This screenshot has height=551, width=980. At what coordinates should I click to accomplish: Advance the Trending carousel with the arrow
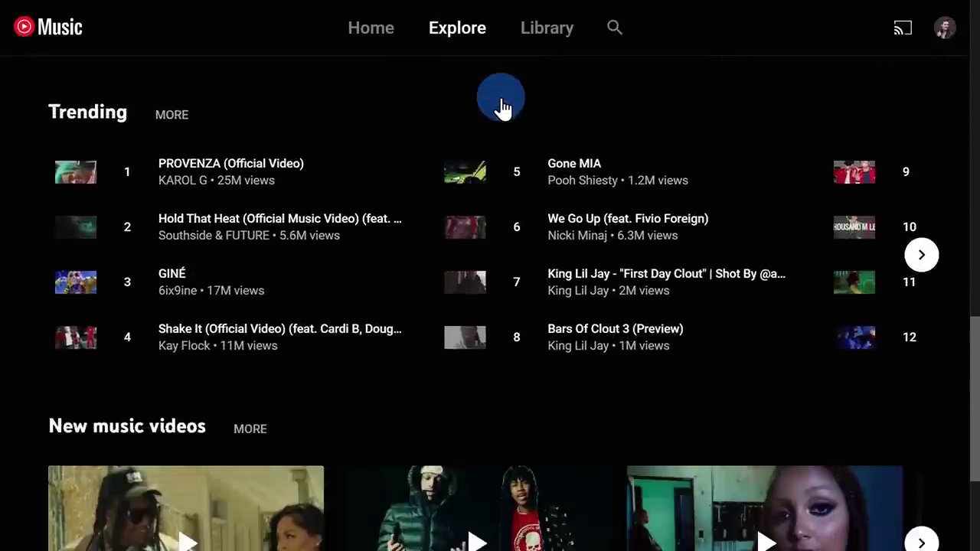click(921, 254)
